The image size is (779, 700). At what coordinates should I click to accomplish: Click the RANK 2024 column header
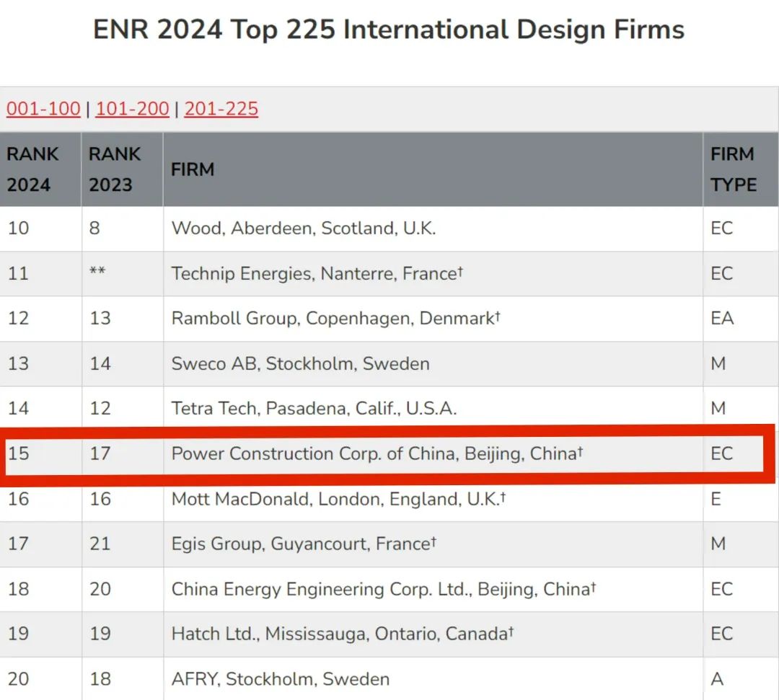[x=33, y=169]
